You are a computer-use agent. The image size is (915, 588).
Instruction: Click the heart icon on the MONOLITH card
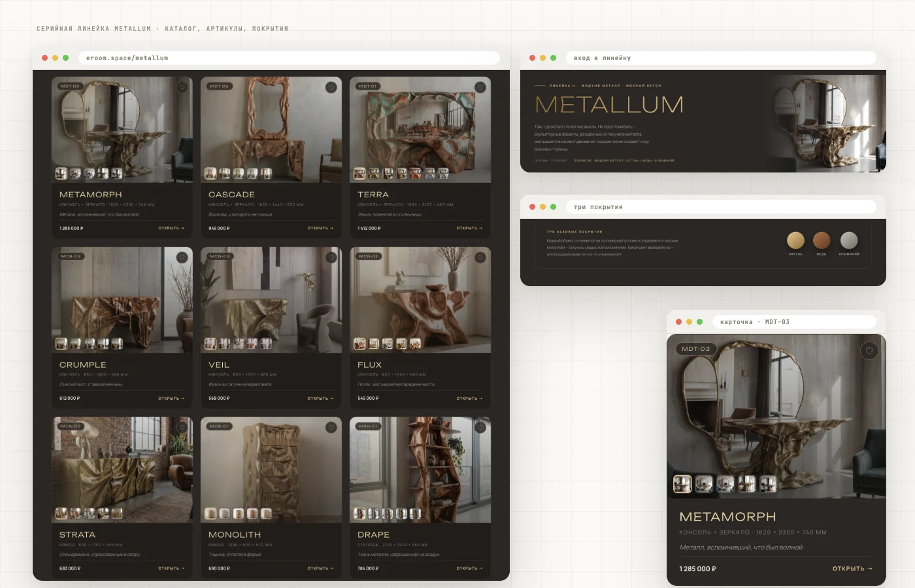pyautogui.click(x=331, y=427)
